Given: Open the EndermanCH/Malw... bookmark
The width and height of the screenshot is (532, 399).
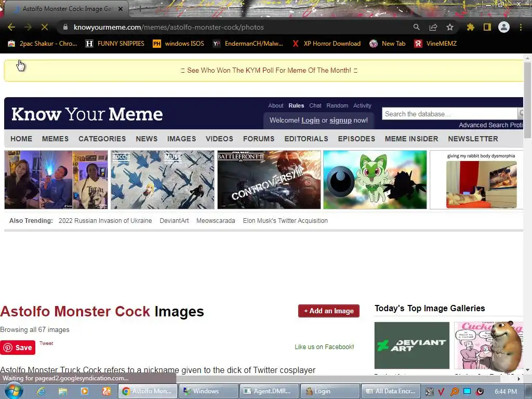Looking at the screenshot, I should click(x=248, y=44).
